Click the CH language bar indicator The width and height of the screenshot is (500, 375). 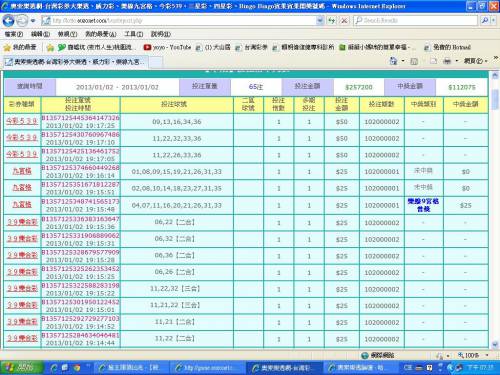point(408,367)
